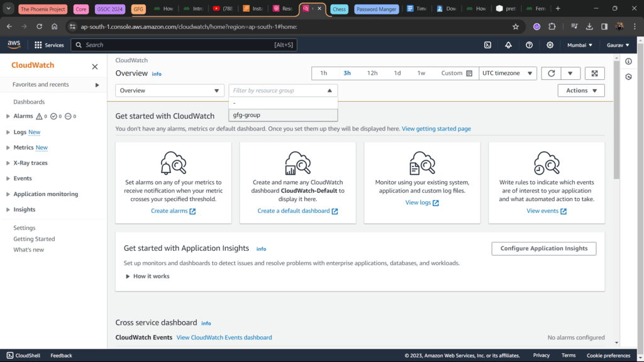644x362 pixels.
Task: Set time range to 1d
Action: point(397,73)
